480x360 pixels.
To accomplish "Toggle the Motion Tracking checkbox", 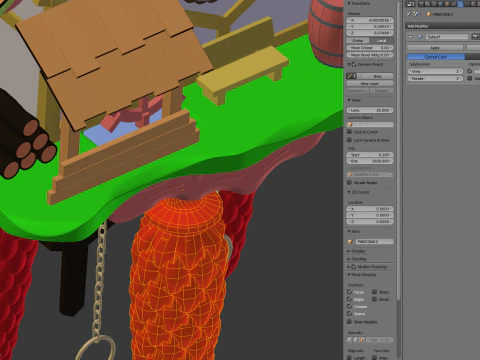I will coord(354,267).
